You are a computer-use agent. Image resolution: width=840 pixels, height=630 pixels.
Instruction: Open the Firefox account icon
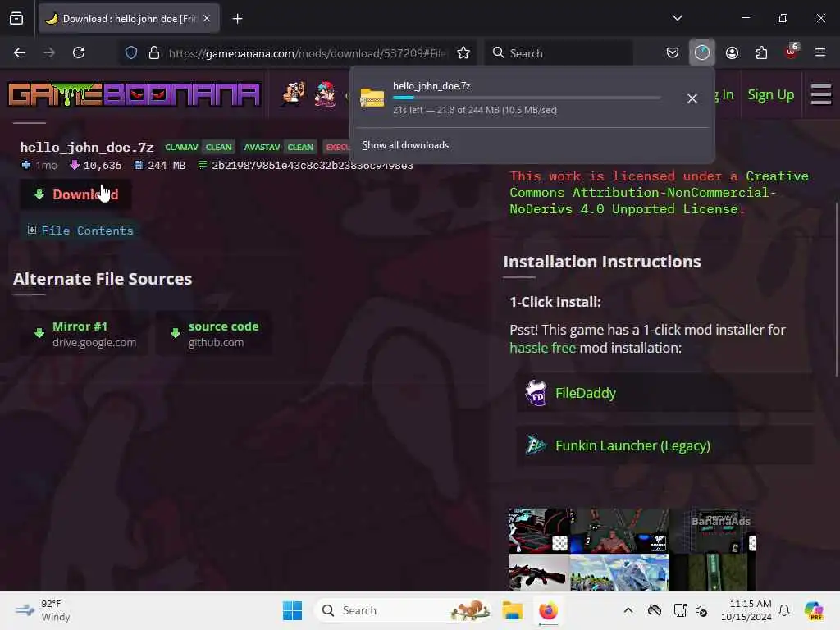(x=732, y=53)
